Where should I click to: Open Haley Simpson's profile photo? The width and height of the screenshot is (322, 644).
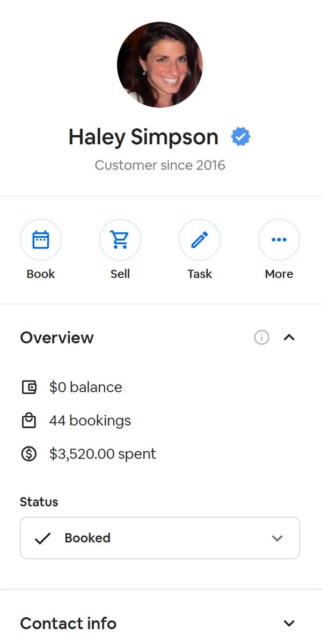[x=160, y=64]
